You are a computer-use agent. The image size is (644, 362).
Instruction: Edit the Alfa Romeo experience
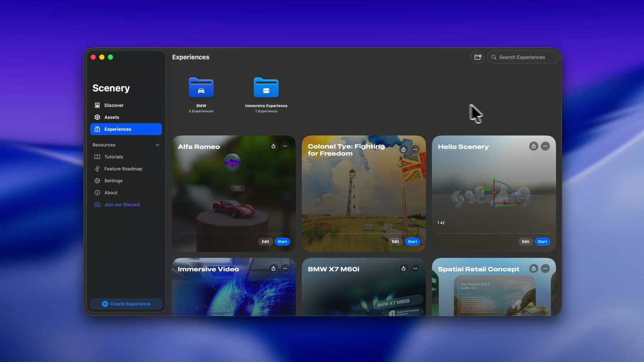pyautogui.click(x=265, y=241)
